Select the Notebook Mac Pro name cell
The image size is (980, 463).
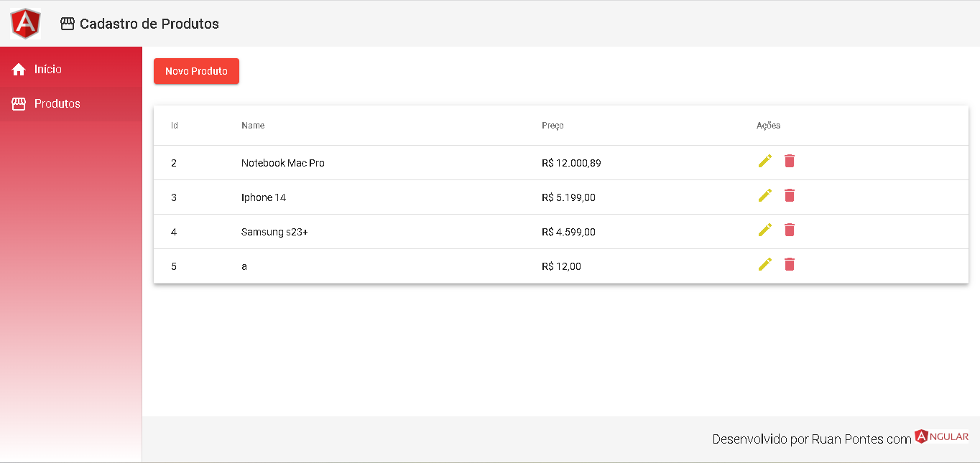point(283,163)
